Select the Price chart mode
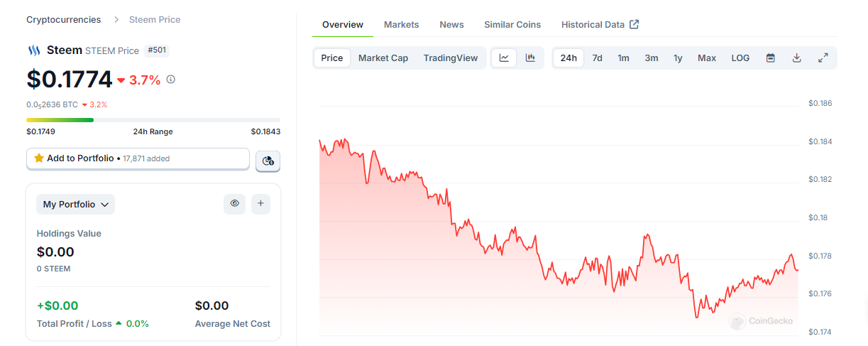Viewport: 868px width, 346px height. [332, 58]
